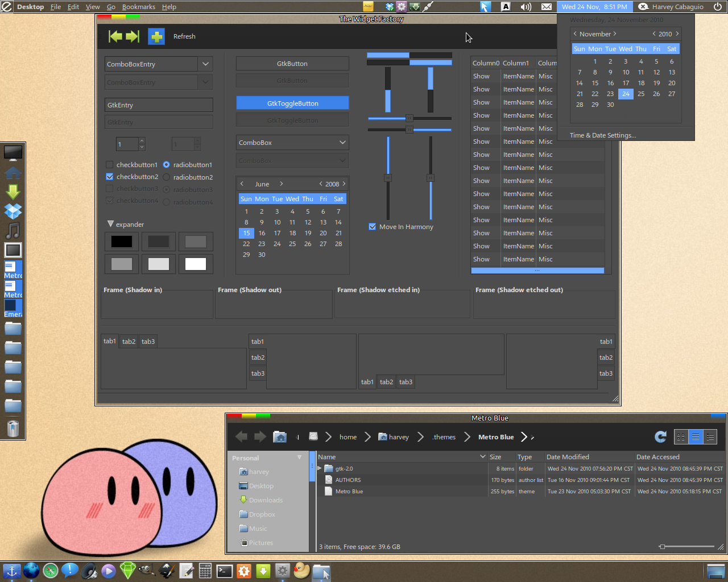
Task: Click the go-to-last arrow in Widget Factory toolbar
Action: click(133, 36)
